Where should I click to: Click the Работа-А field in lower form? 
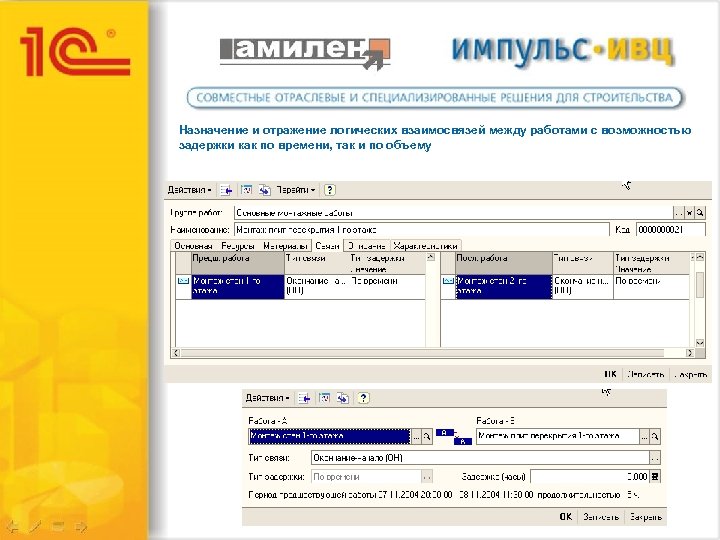pyautogui.click(x=329, y=436)
